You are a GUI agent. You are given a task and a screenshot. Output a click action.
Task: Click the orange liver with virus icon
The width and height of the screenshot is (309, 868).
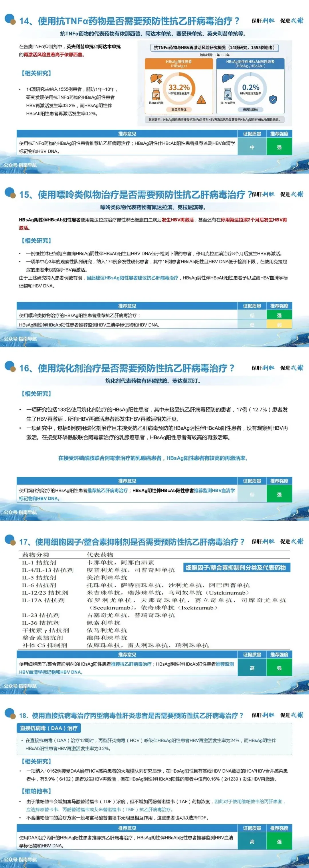tap(156, 79)
